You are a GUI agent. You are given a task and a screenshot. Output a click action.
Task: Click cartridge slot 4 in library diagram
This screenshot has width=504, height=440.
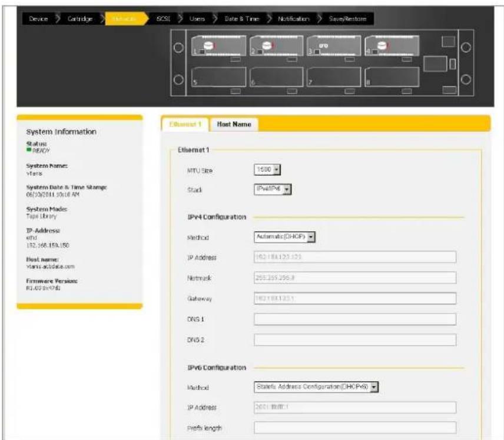click(392, 46)
